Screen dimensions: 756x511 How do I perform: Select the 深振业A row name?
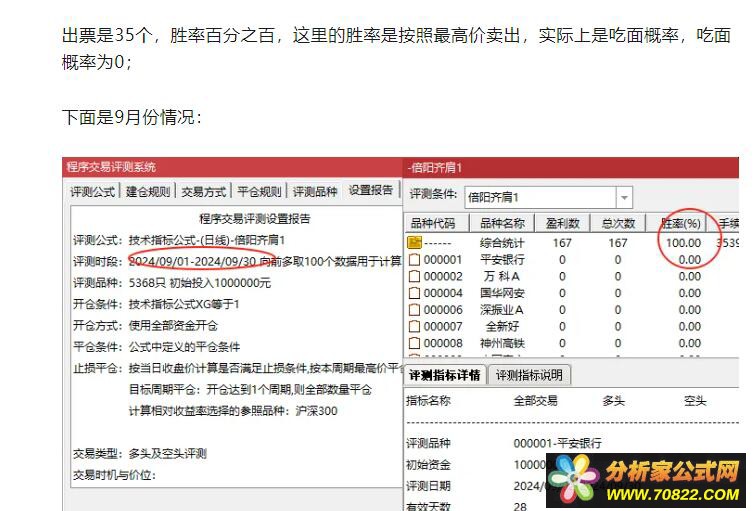(502, 310)
